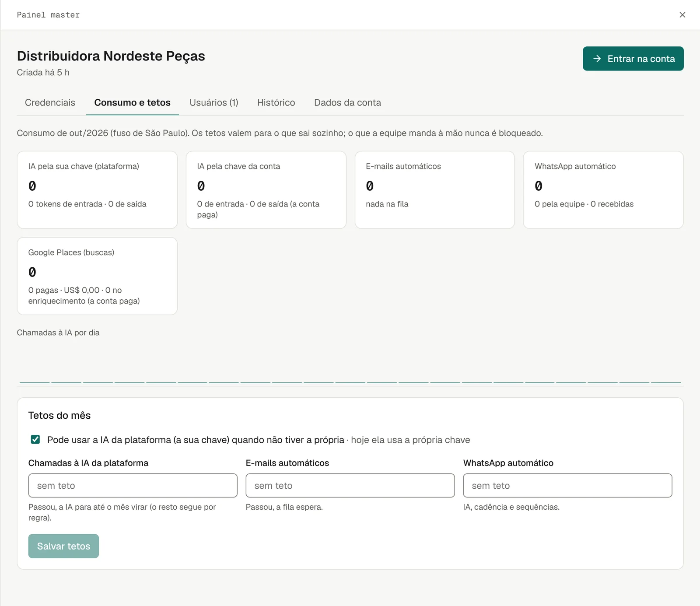Click the 'nada na fila' text
Image resolution: width=700 pixels, height=606 pixels.
387,204
